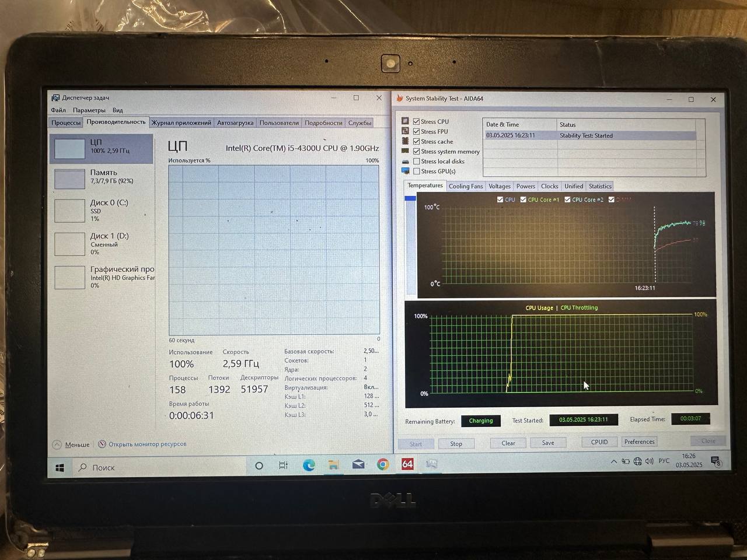Click the Открыть монитор ресурсов link
The width and height of the screenshot is (747, 560).
click(147, 444)
